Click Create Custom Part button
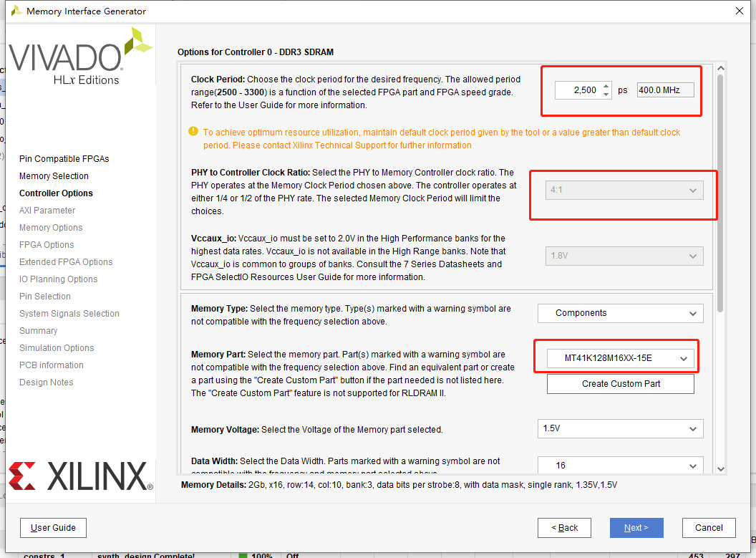This screenshot has width=756, height=558. coord(621,384)
